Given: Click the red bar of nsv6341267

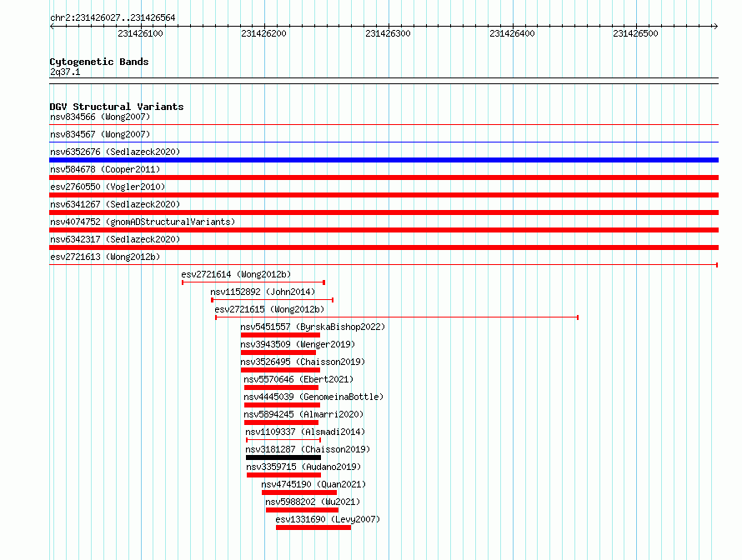Looking at the screenshot, I should pos(384,212).
